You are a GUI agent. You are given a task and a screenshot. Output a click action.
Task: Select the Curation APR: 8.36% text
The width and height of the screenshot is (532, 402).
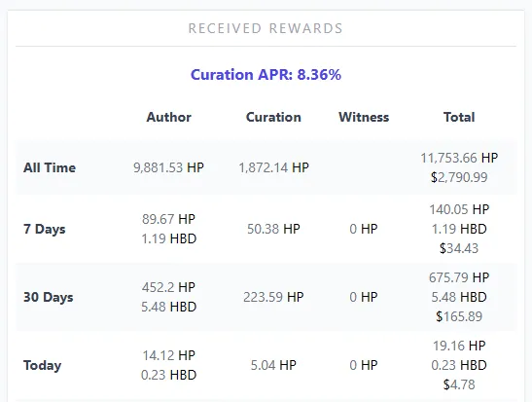[x=266, y=75]
